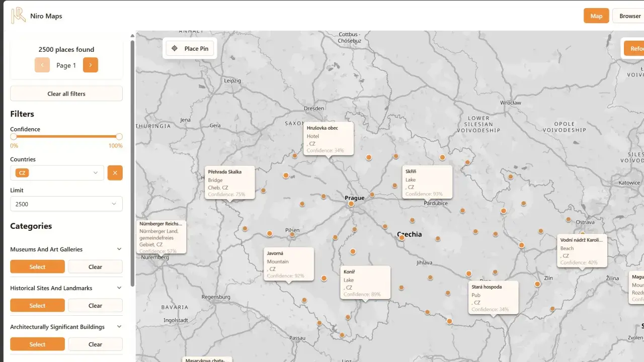This screenshot has height=362, width=644.
Task: Clear Architecturally Significant Buildings selection
Action: [95, 344]
